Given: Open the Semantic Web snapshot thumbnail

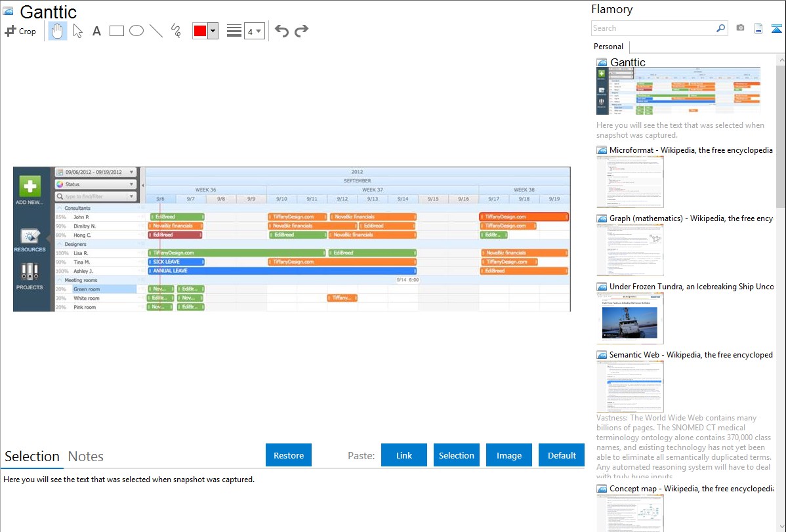Looking at the screenshot, I should (x=630, y=386).
